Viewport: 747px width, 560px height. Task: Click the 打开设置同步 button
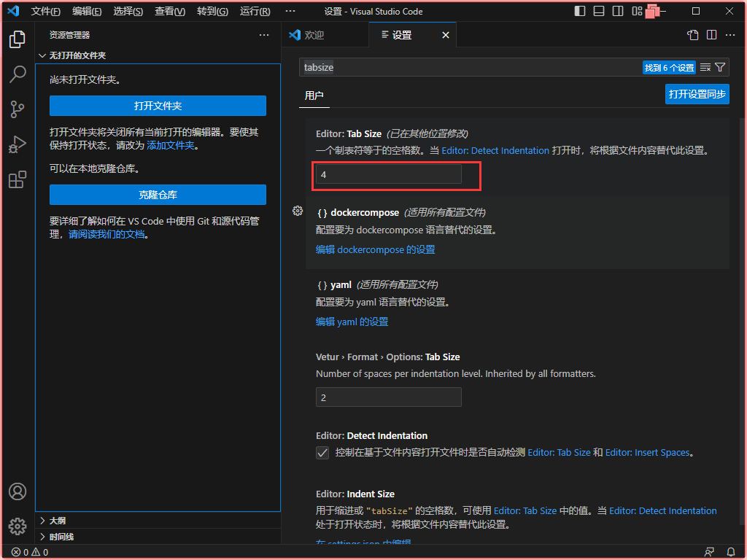[697, 94]
